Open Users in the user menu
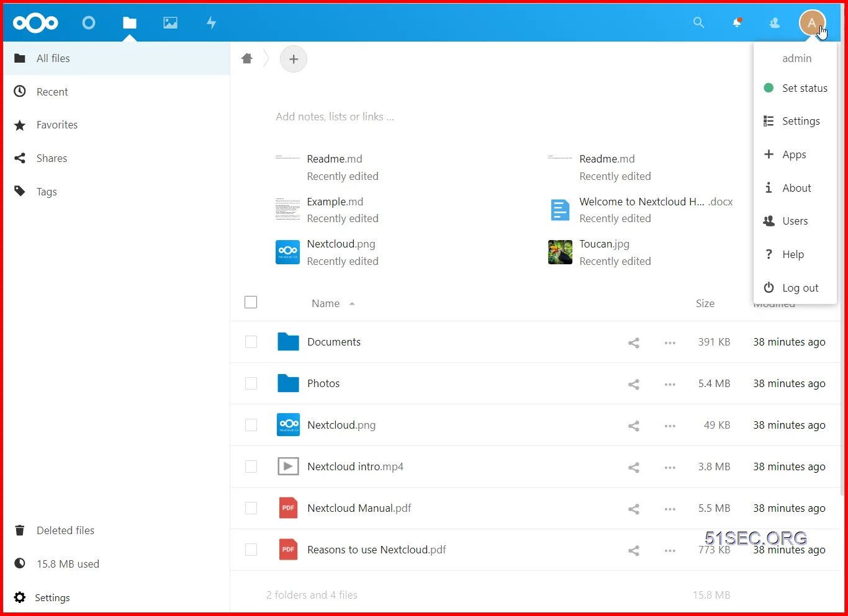Image resolution: width=848 pixels, height=616 pixels. click(795, 221)
